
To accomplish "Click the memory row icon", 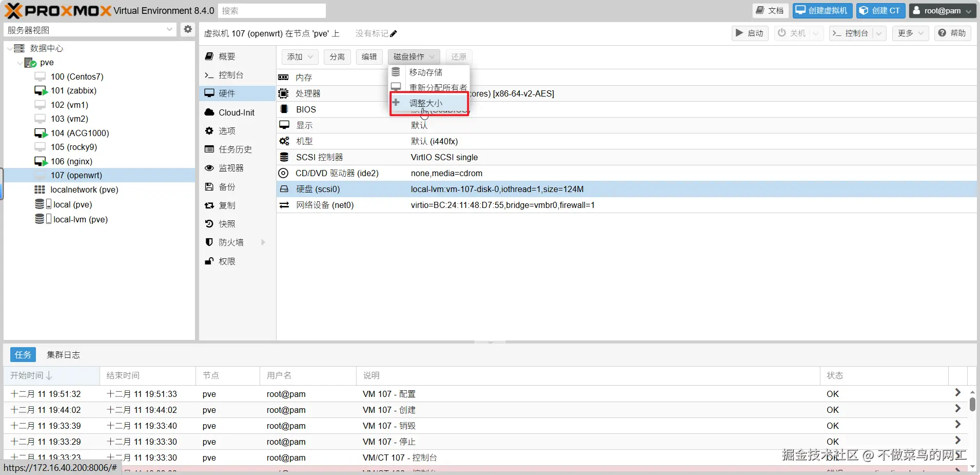I will [x=283, y=78].
